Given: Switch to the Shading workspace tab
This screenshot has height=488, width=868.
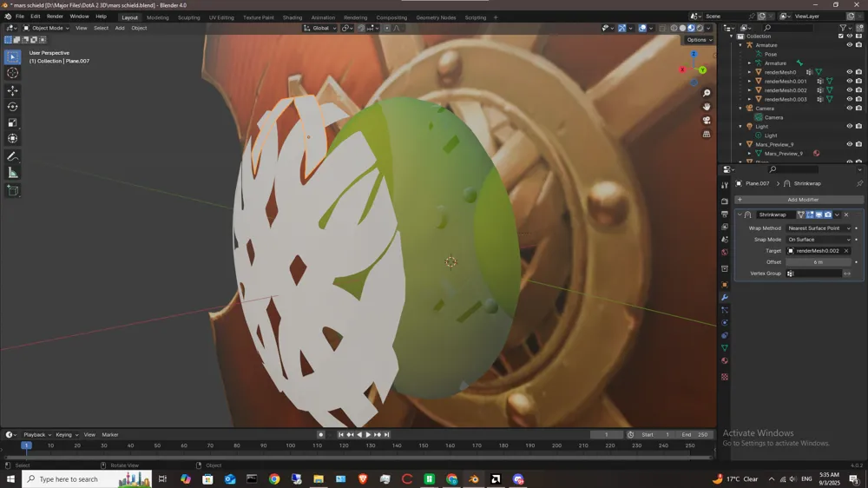Looking at the screenshot, I should 293,17.
